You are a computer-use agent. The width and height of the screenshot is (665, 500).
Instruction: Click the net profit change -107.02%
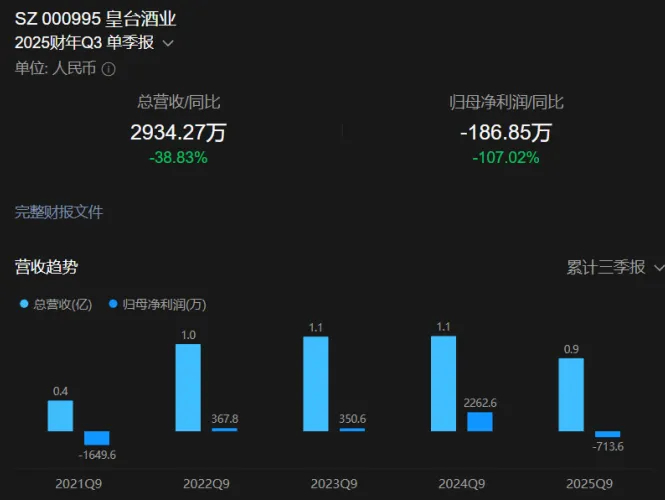point(506,158)
